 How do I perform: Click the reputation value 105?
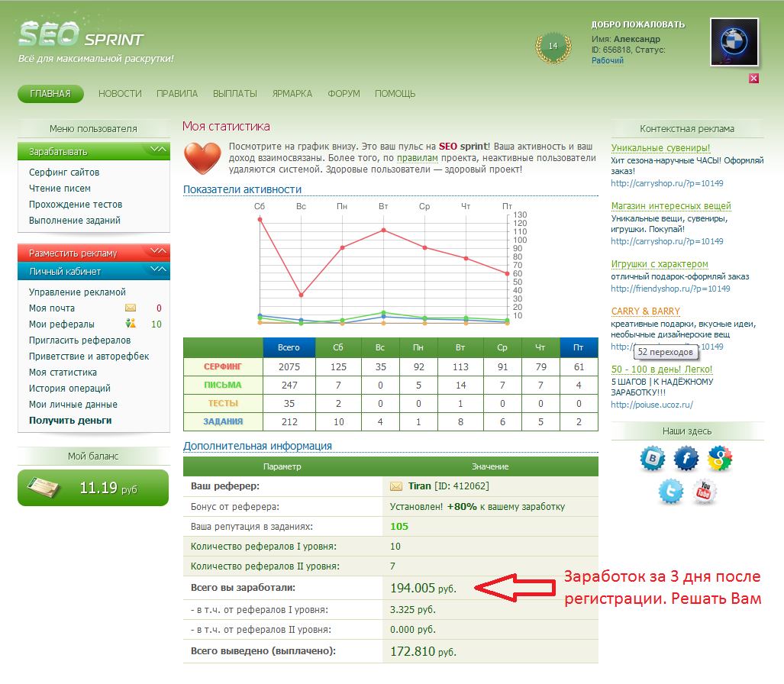click(x=399, y=526)
